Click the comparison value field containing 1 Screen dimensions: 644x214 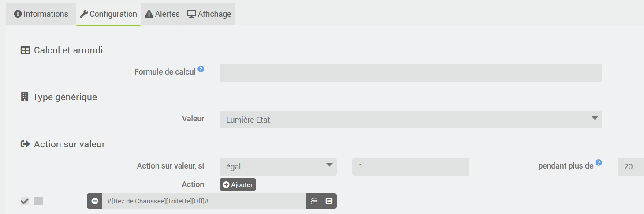[411, 167]
